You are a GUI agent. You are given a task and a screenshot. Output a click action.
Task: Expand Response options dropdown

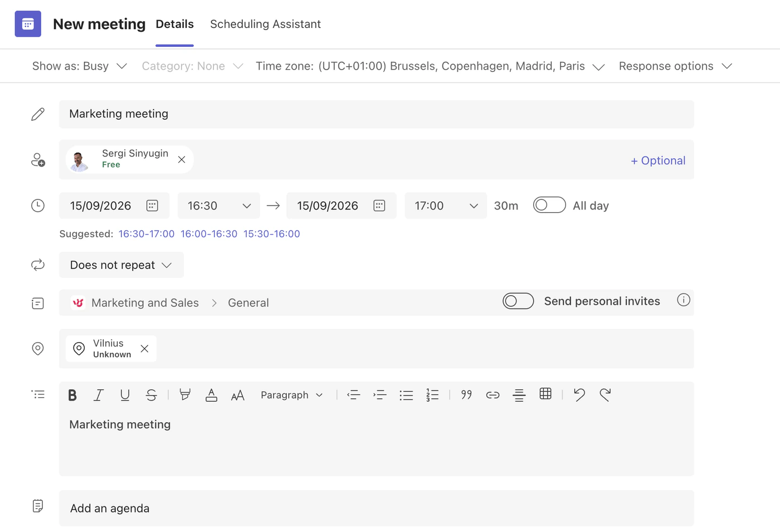coord(675,66)
